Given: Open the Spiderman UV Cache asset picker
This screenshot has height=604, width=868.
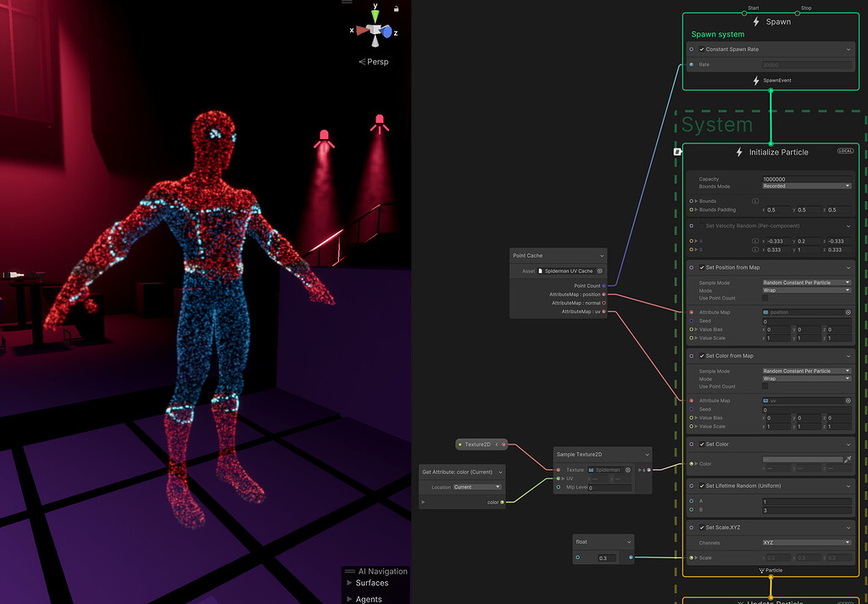Looking at the screenshot, I should (x=600, y=270).
